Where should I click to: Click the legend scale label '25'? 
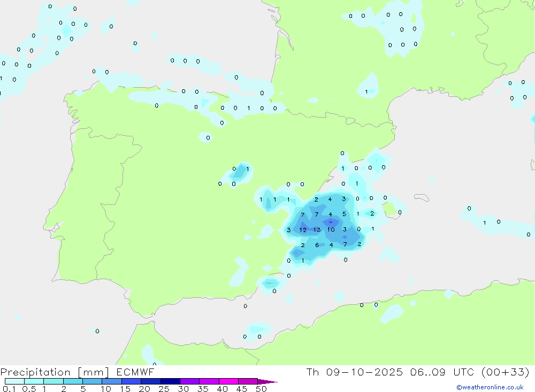[x=164, y=389]
